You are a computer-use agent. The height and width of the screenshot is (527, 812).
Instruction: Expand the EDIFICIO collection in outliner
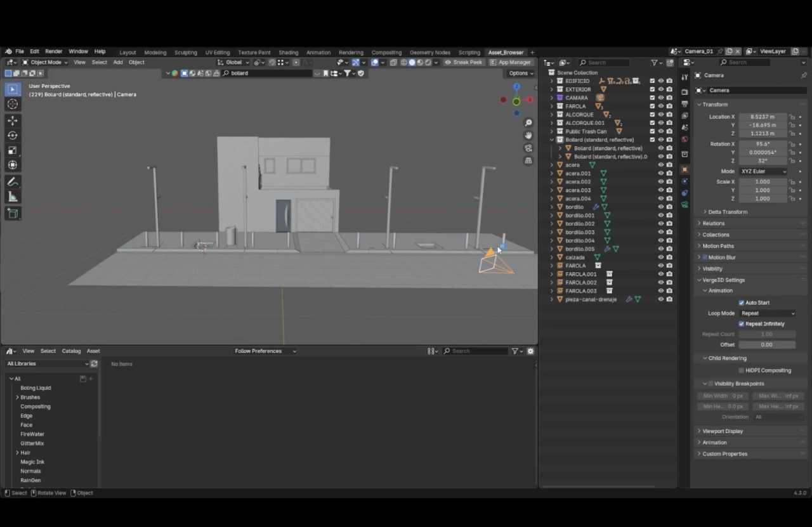(552, 81)
